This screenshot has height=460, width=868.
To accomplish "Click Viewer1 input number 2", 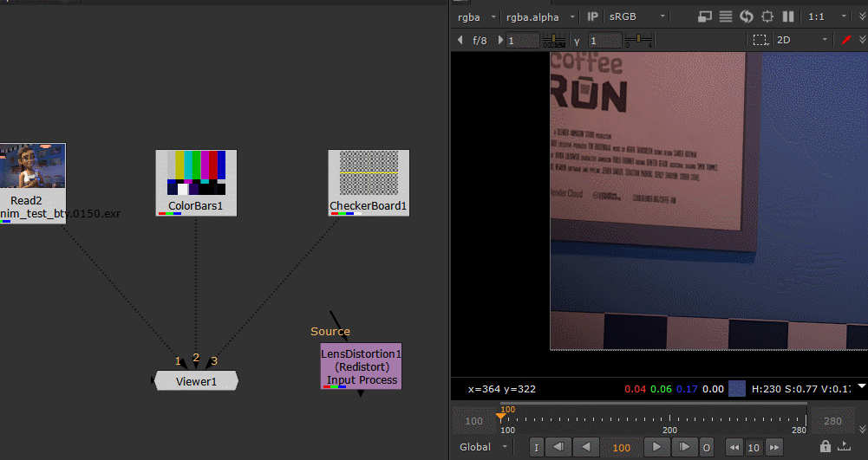I will [196, 358].
